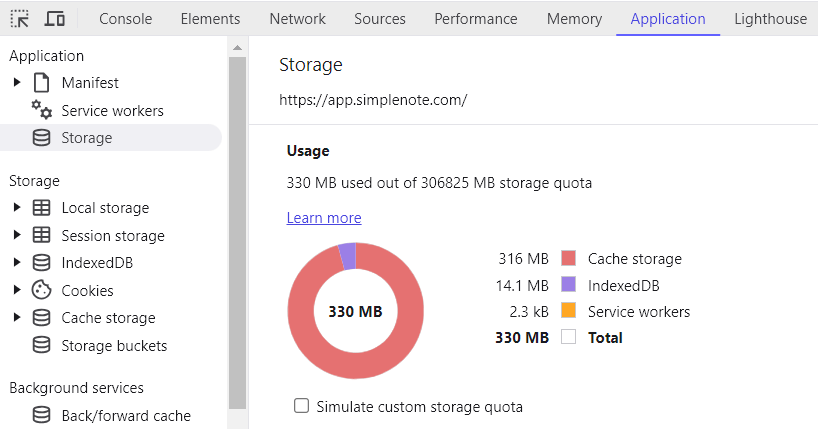Enable Simulate custom storage quota checkbox
Screen dimensions: 818x429
click(x=301, y=406)
